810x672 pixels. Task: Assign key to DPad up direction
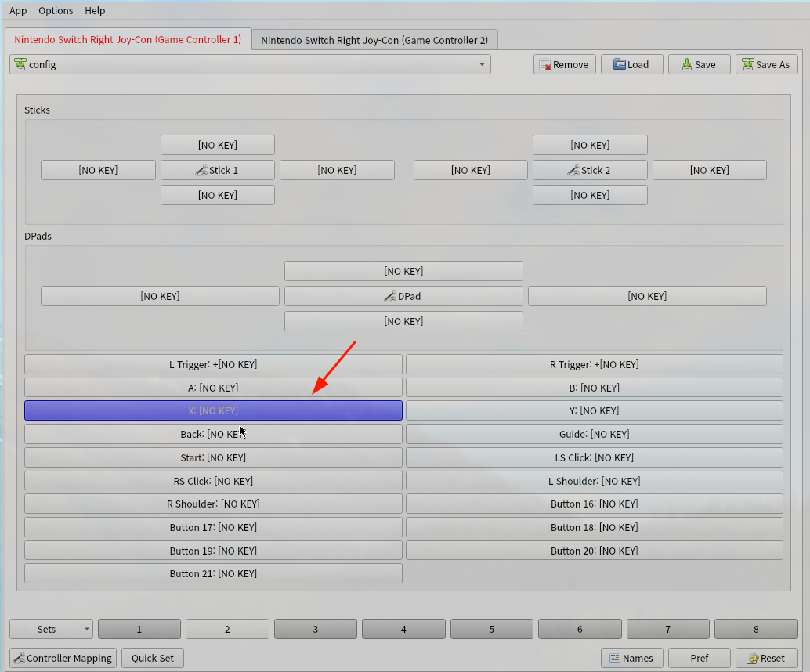(403, 271)
